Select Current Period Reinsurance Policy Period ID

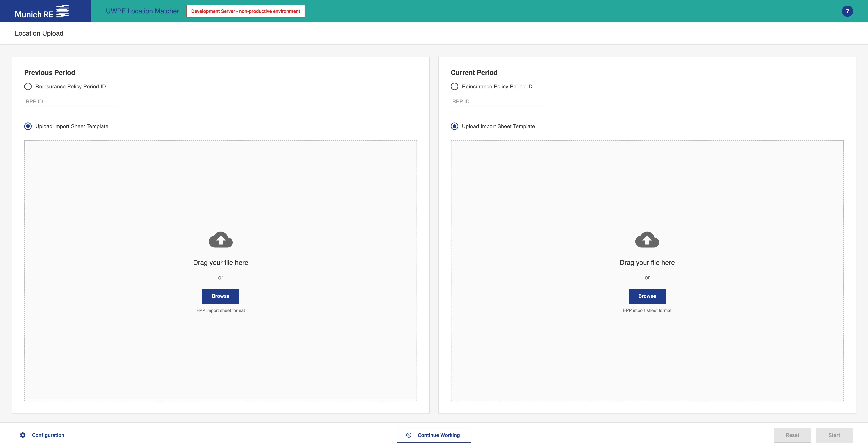tap(454, 87)
